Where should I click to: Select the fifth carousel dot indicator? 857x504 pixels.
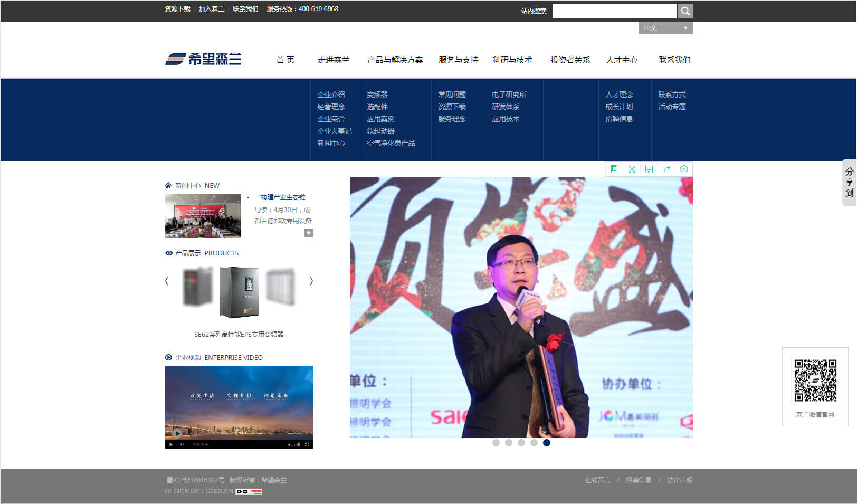pyautogui.click(x=547, y=443)
